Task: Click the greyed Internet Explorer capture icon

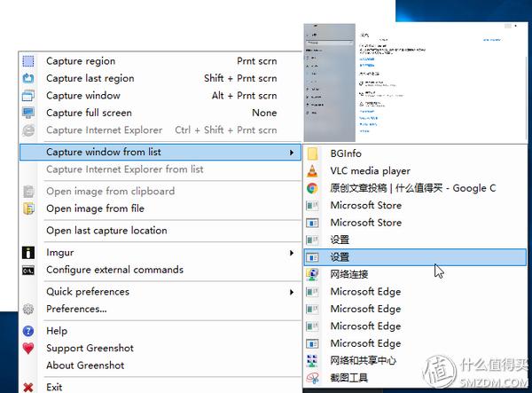Action: tap(28, 130)
